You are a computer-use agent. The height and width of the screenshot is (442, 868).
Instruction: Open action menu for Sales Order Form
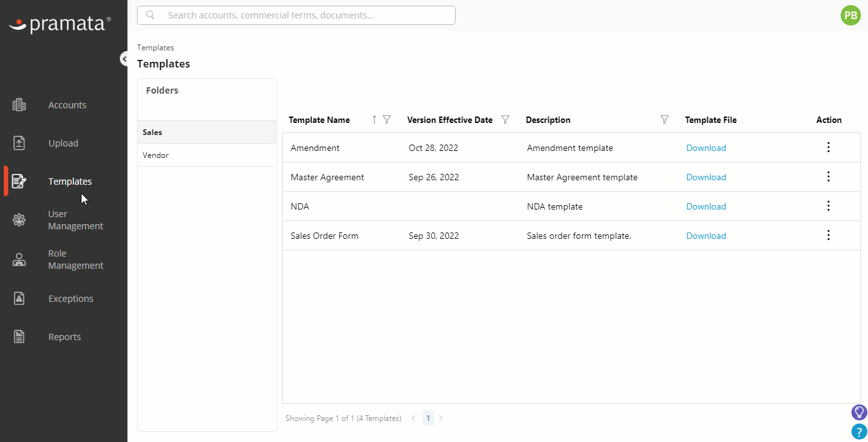click(x=828, y=235)
